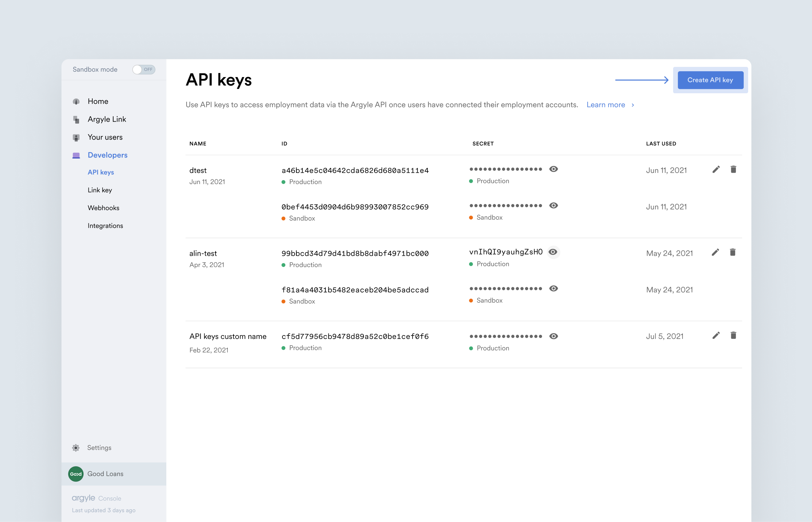
Task: Delete the alin-test API key
Action: click(x=732, y=252)
